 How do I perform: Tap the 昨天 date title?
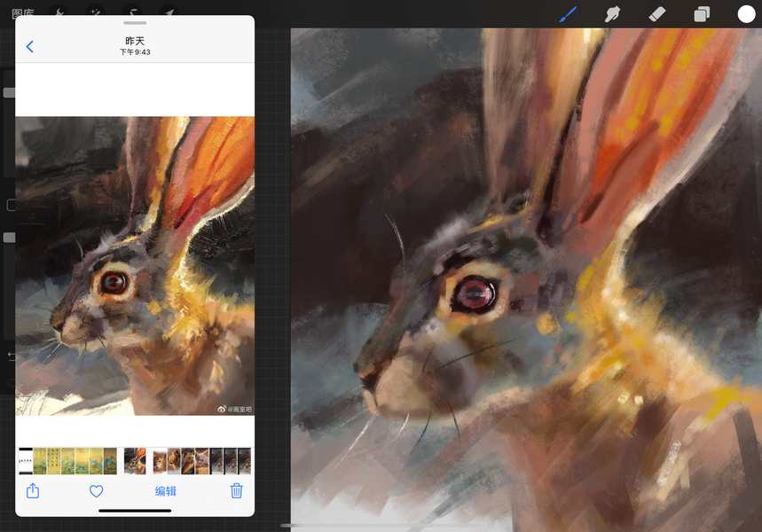(135, 41)
